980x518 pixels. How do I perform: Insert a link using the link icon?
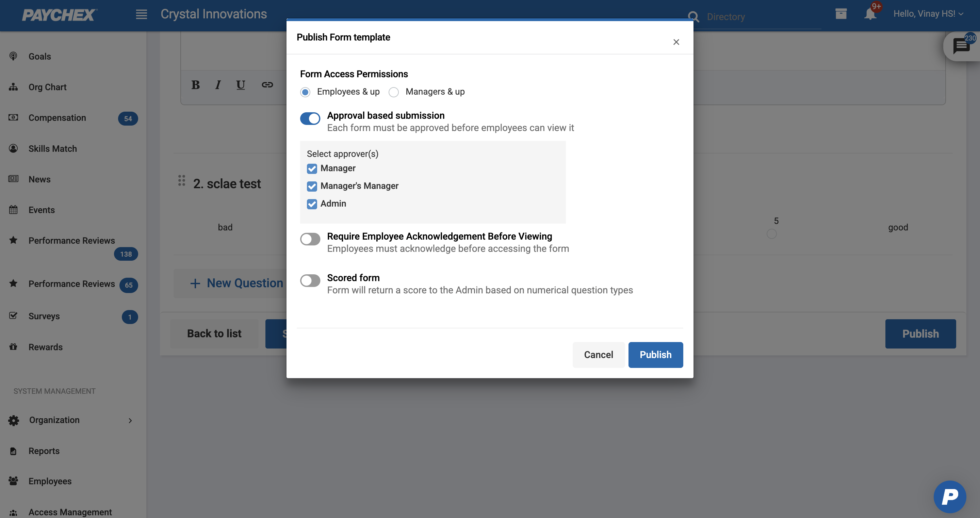click(x=267, y=85)
